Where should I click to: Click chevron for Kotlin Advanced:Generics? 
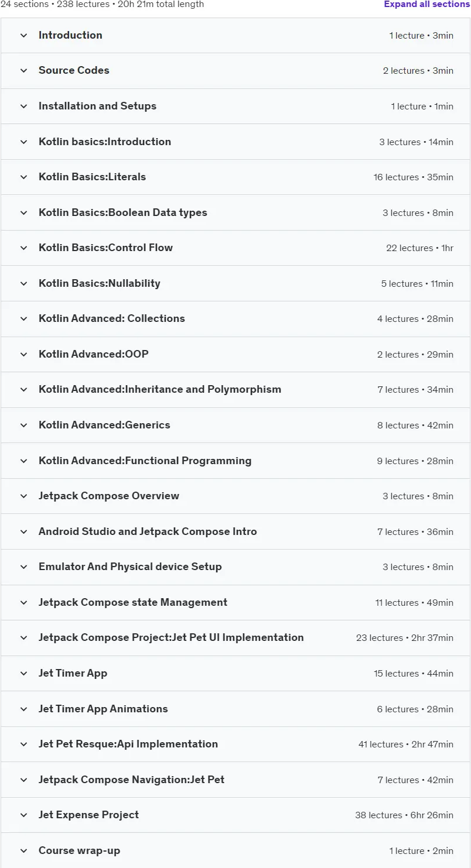[x=23, y=425]
